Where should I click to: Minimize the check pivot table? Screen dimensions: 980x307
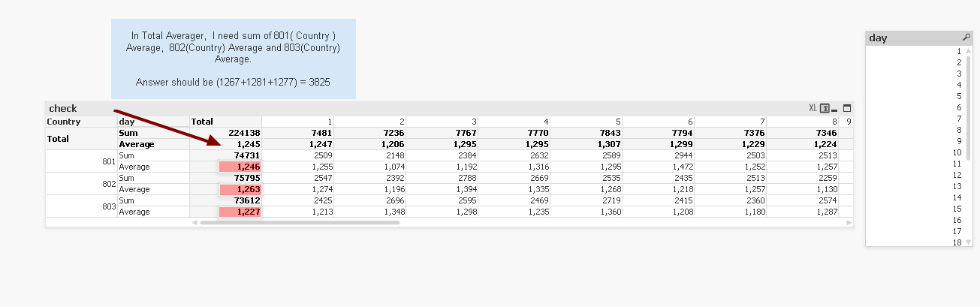[836, 108]
